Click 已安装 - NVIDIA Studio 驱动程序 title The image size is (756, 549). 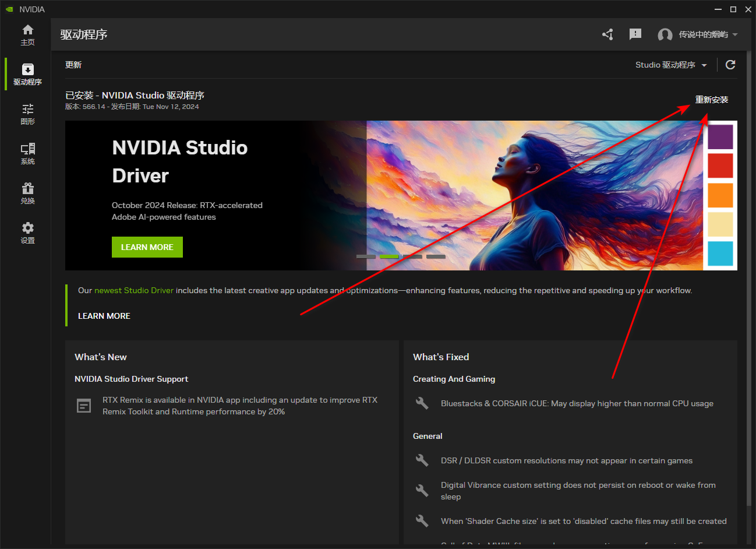[135, 95]
